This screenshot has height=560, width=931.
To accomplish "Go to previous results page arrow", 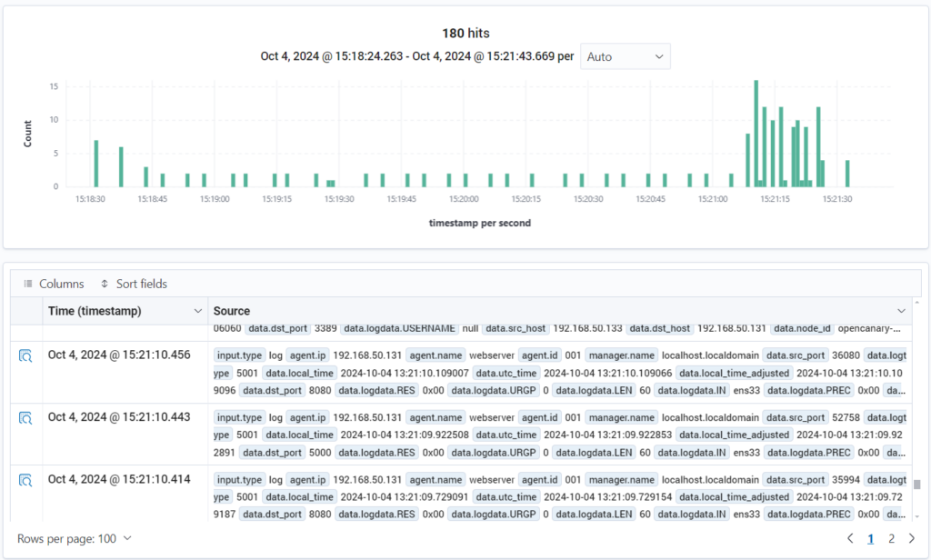I will tap(850, 538).
